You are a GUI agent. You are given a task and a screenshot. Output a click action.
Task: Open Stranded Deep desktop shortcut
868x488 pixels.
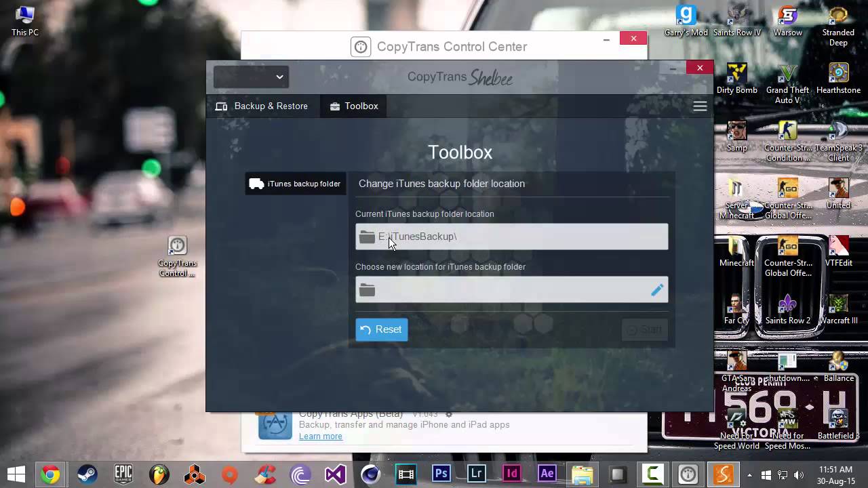pyautogui.click(x=839, y=26)
